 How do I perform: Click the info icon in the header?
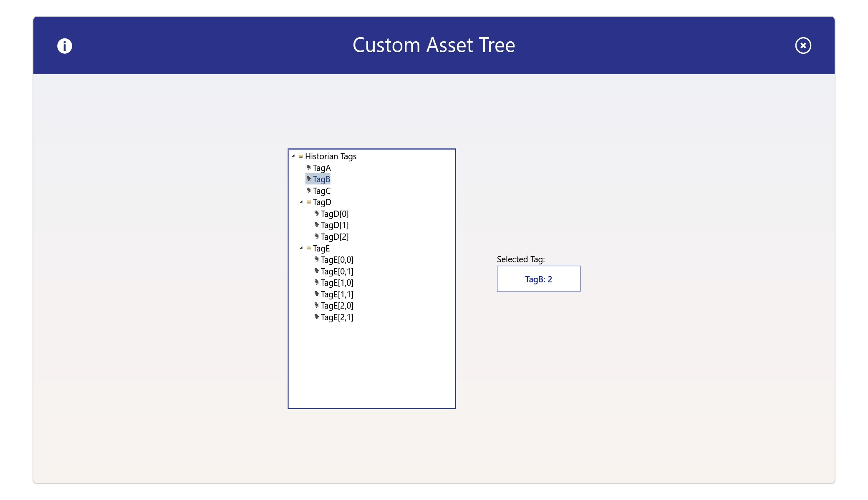click(65, 46)
